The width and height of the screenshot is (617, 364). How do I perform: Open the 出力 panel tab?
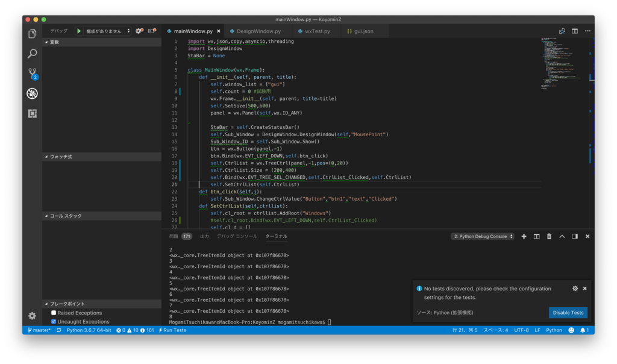(x=204, y=236)
